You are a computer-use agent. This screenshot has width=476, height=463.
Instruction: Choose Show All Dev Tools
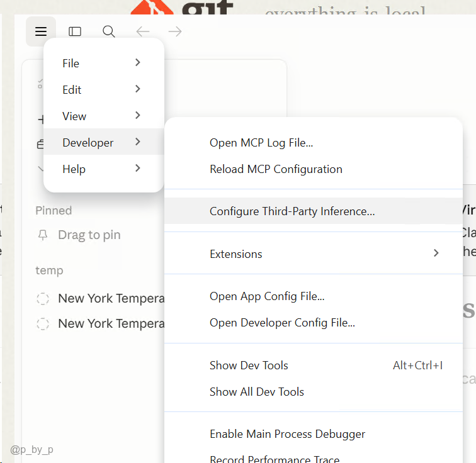314,391
